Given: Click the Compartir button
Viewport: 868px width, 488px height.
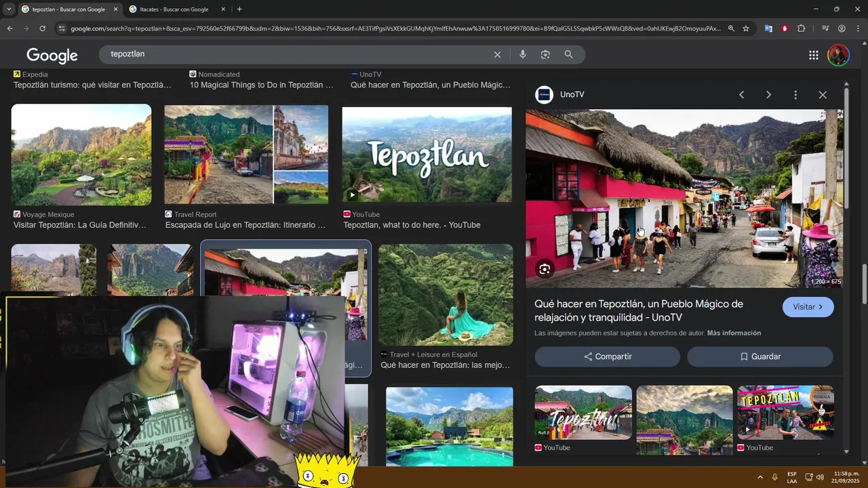Looking at the screenshot, I should [607, 357].
